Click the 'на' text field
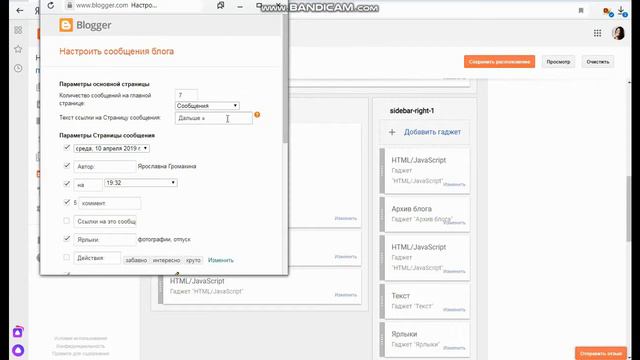The image size is (640, 360). tap(88, 185)
